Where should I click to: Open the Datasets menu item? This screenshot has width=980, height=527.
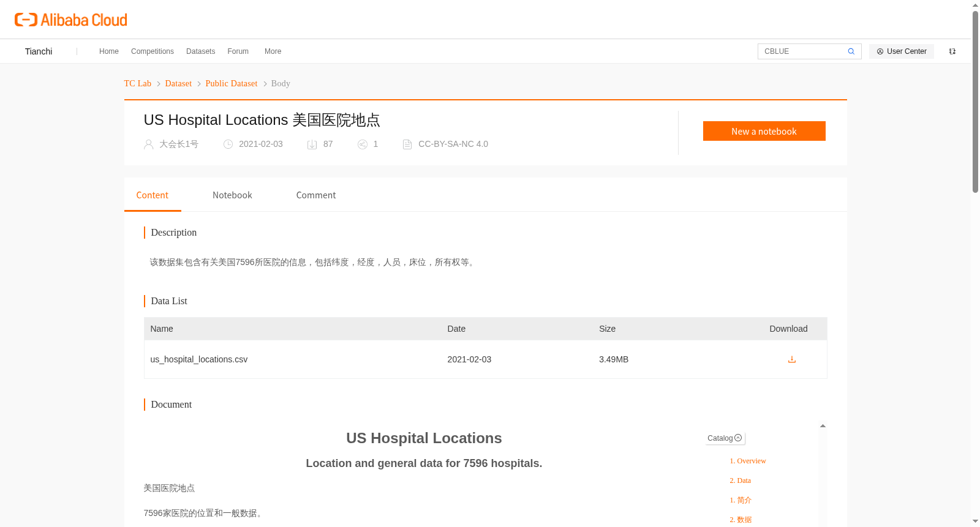201,51
